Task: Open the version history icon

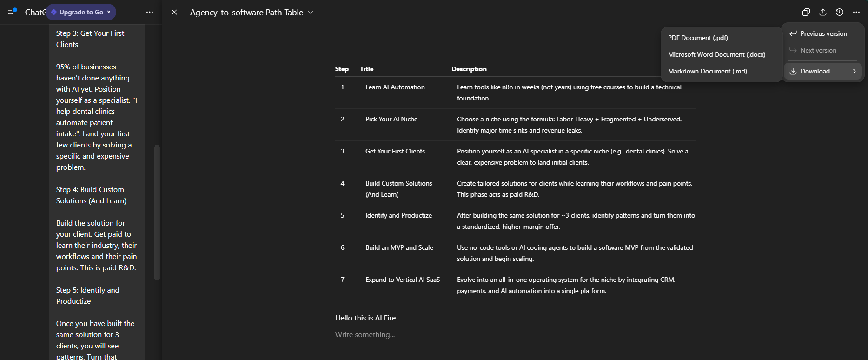Action: 840,13
